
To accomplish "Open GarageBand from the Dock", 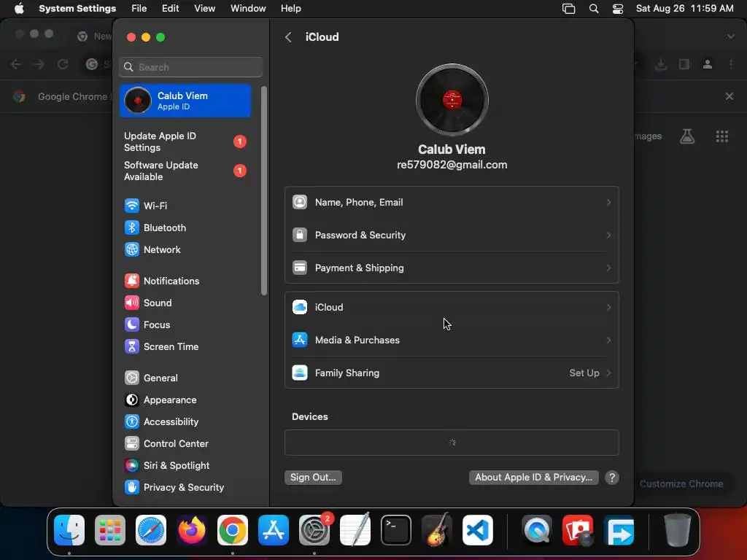I will [x=437, y=530].
